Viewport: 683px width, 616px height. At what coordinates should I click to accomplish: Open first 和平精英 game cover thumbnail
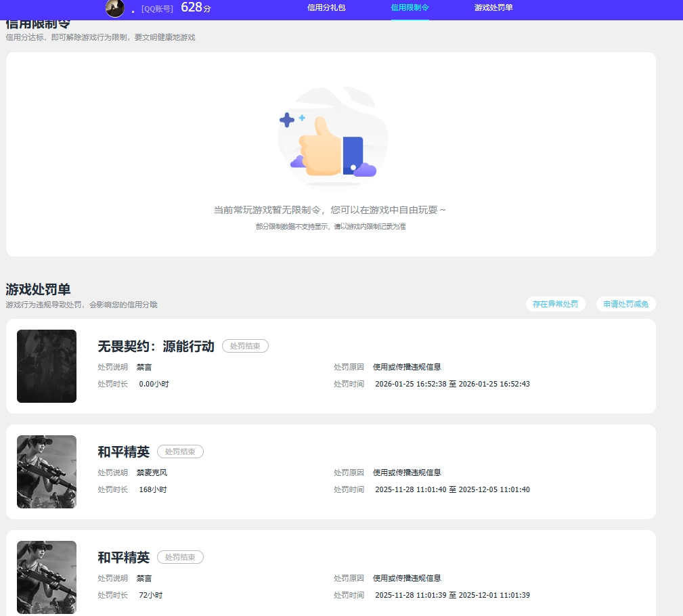click(47, 472)
